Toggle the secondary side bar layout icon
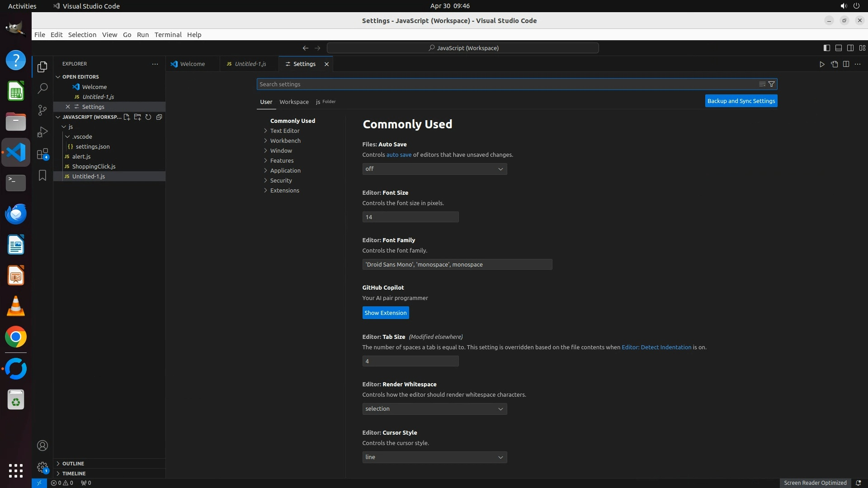Viewport: 868px width, 488px height. click(x=850, y=48)
